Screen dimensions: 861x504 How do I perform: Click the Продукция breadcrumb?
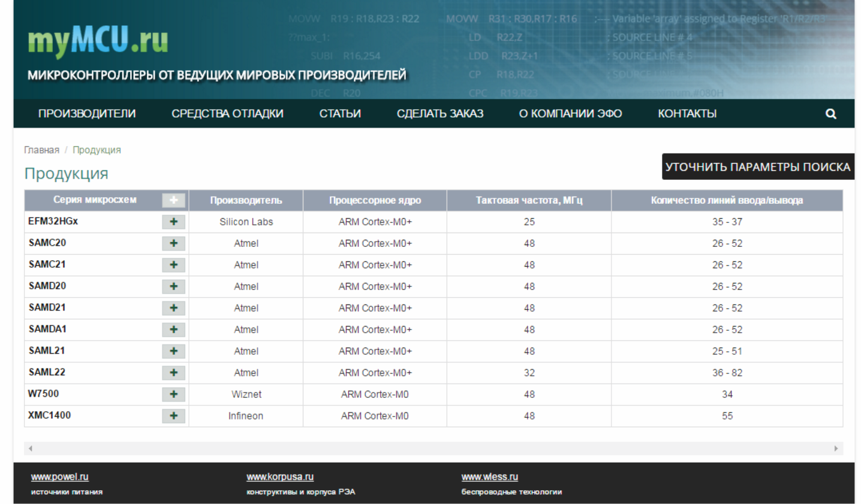97,150
